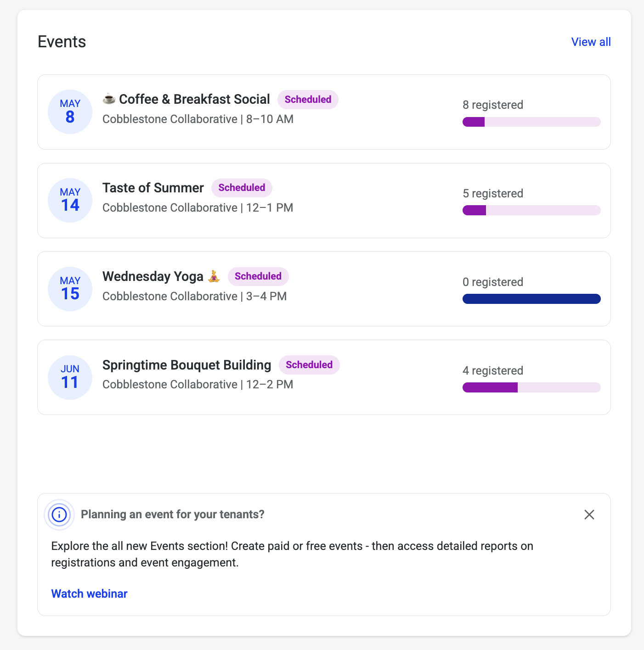Click the May 14 date circle
This screenshot has height=650, width=644.
(x=70, y=200)
